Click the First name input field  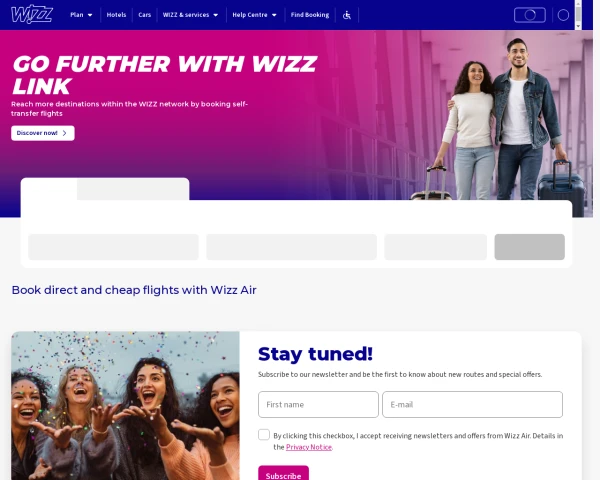[318, 404]
